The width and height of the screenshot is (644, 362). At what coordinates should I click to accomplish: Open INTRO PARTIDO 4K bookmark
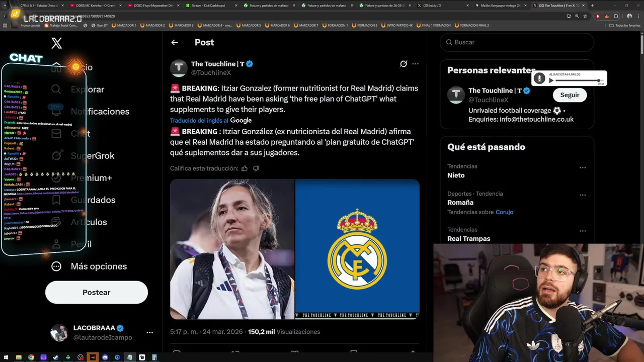(398, 25)
